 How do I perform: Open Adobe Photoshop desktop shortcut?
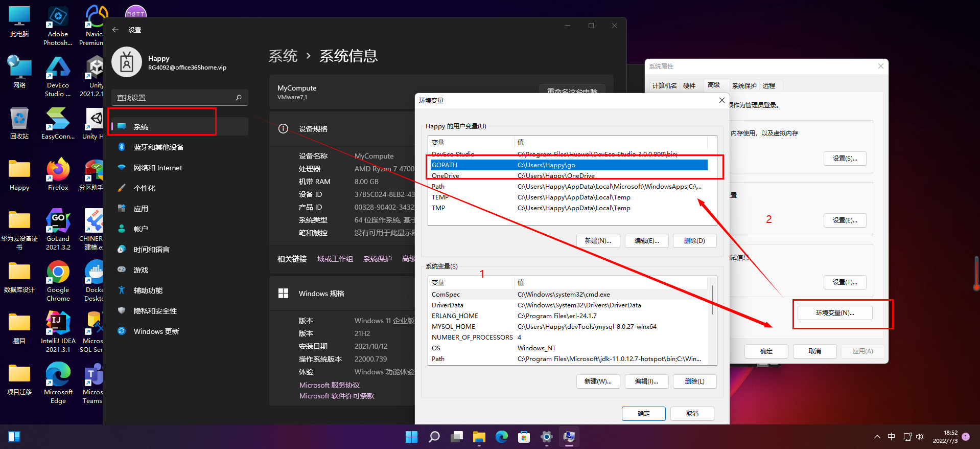pos(58,26)
